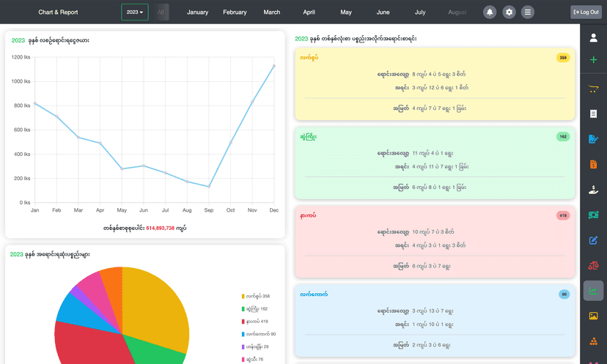
Task: Open the blue contract signing icon
Action: coord(593,139)
